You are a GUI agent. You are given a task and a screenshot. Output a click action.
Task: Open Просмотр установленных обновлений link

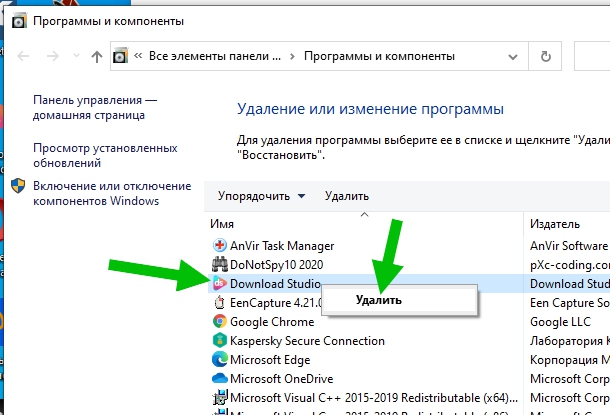pyautogui.click(x=105, y=155)
